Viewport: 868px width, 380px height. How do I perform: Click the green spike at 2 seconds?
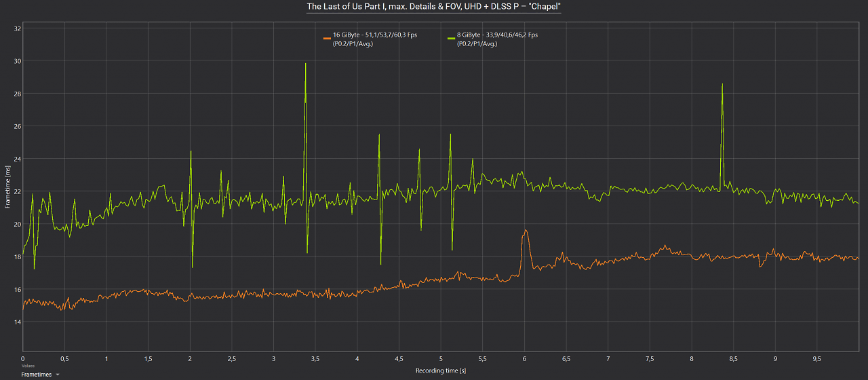coord(191,152)
